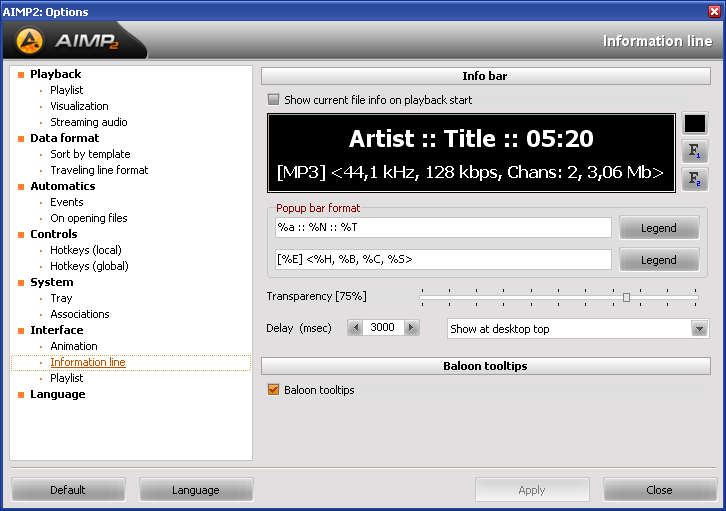The image size is (726, 511).
Task: Uncheck the Baloon tooltips checkbox
Action: point(274,390)
